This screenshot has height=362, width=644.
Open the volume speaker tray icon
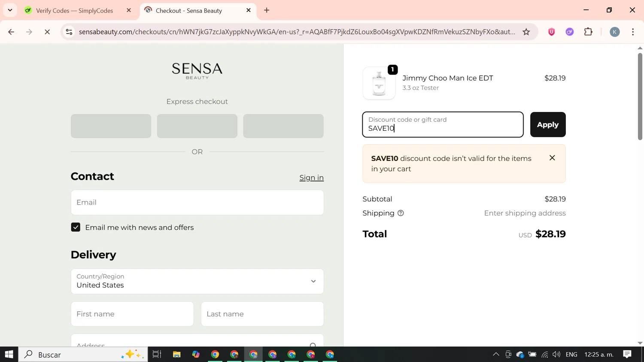556,354
